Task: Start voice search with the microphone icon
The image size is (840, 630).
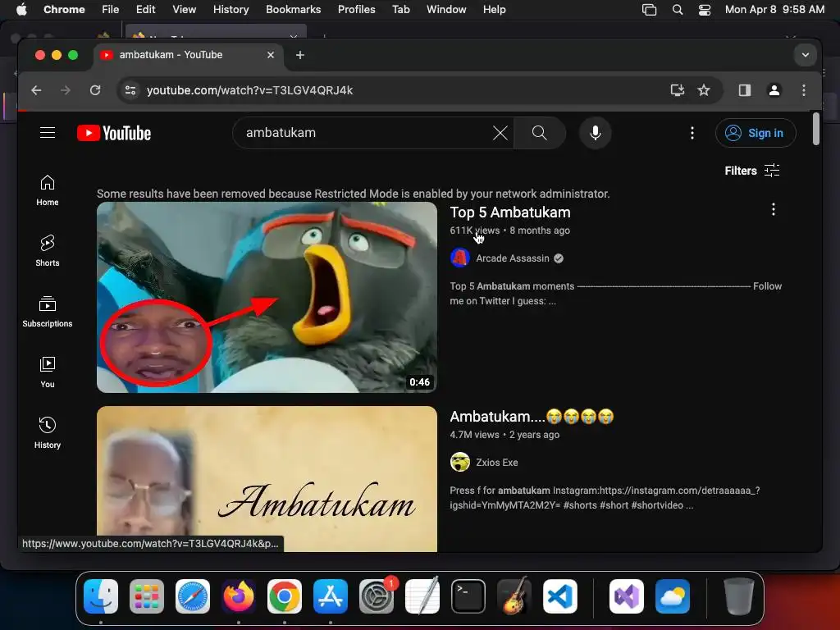Action: pyautogui.click(x=595, y=133)
